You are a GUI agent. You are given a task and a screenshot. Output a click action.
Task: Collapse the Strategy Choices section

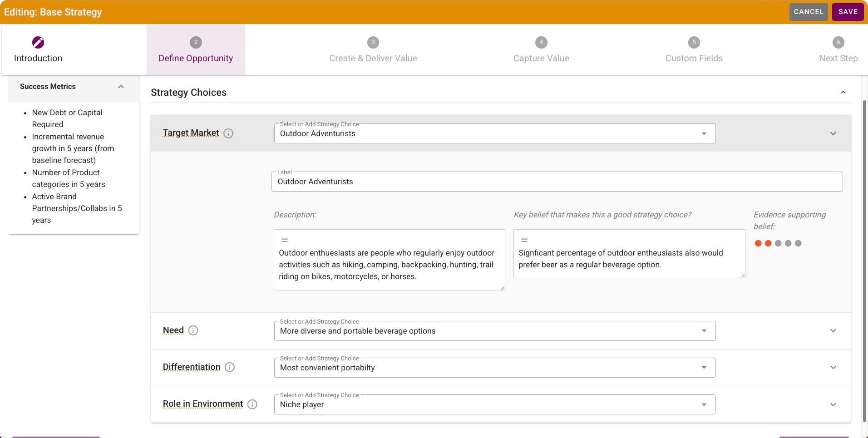click(843, 93)
